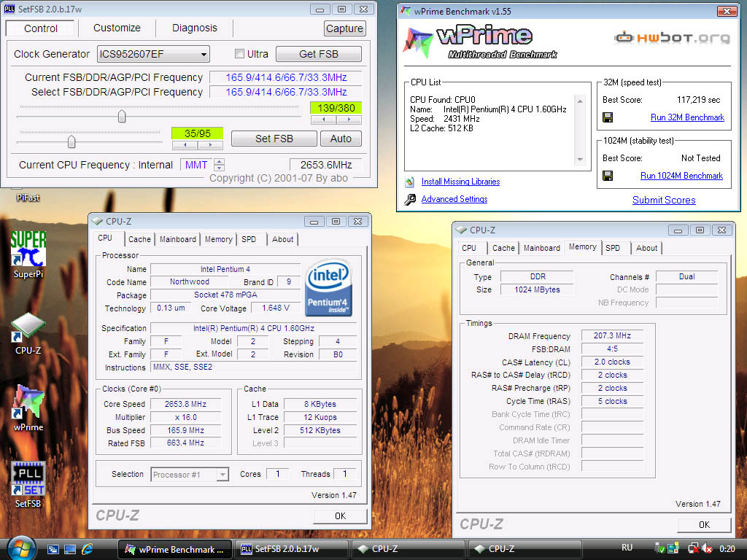Image resolution: width=747 pixels, height=560 pixels.
Task: Click the Capture button
Action: pos(344,28)
